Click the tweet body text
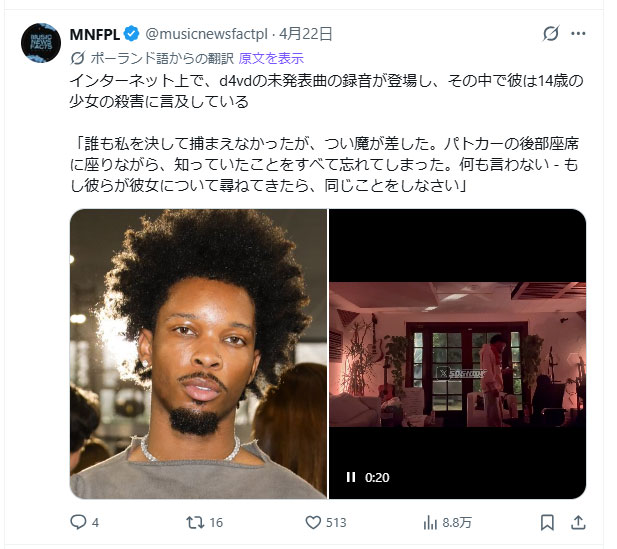 pyautogui.click(x=326, y=133)
